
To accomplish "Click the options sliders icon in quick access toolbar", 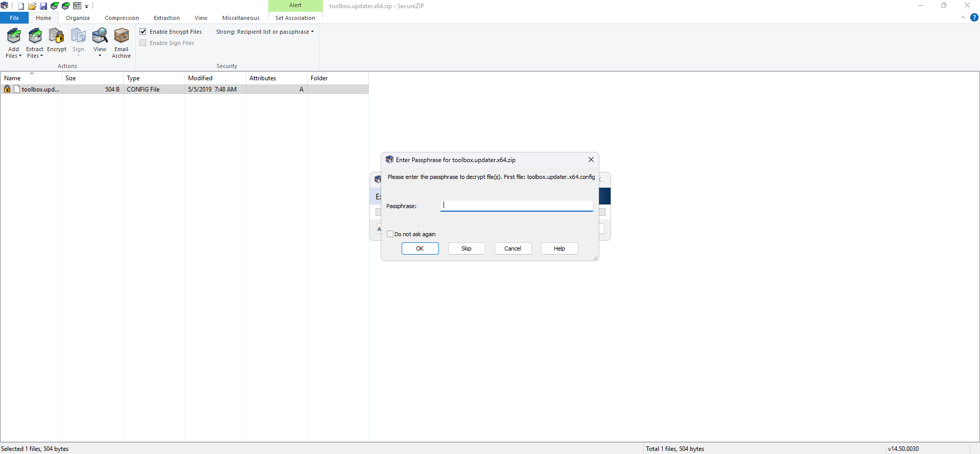I will pos(77,6).
